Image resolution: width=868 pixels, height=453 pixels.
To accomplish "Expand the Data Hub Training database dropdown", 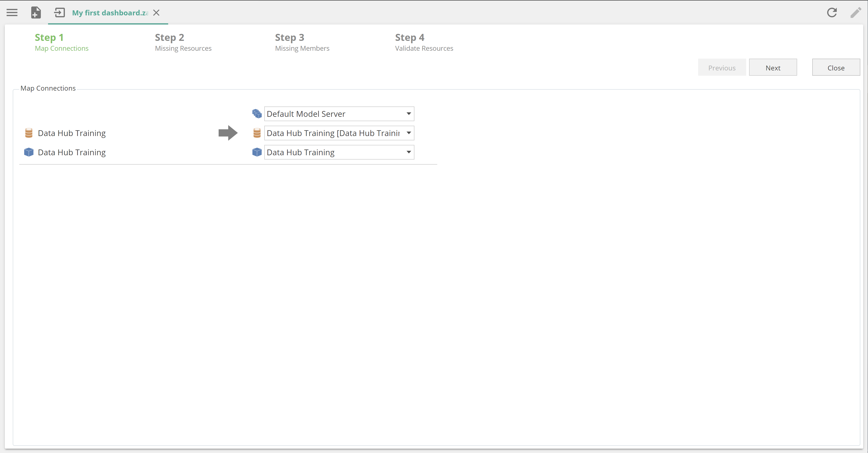I will (408, 133).
